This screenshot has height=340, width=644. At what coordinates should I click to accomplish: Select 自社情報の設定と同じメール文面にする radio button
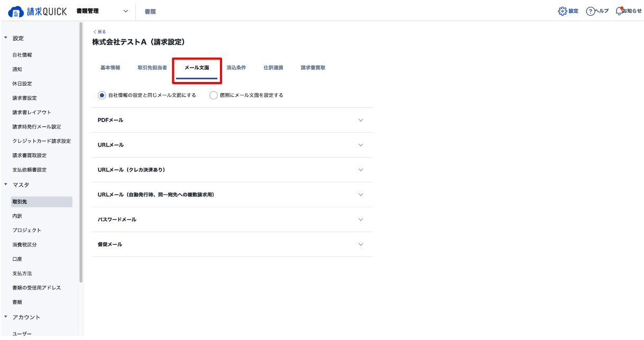click(x=102, y=95)
